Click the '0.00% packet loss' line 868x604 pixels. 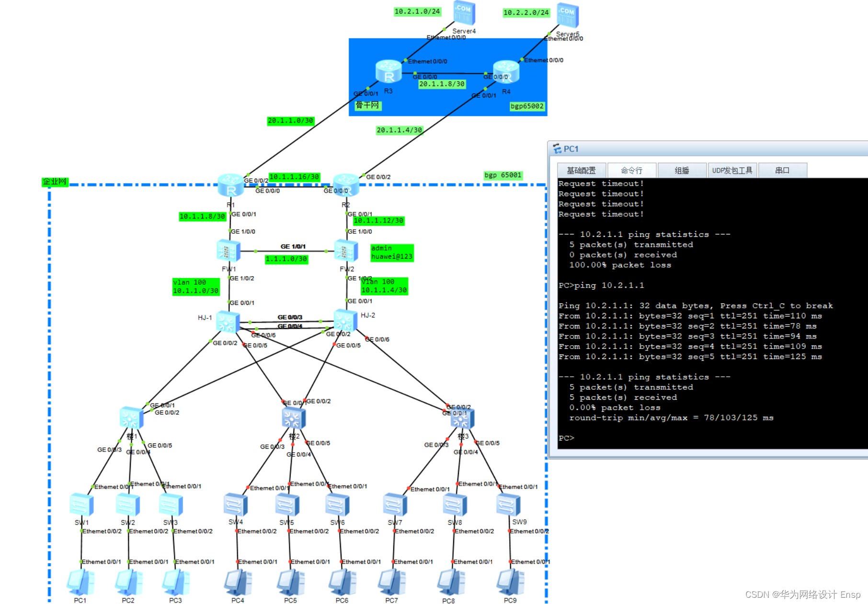point(615,407)
